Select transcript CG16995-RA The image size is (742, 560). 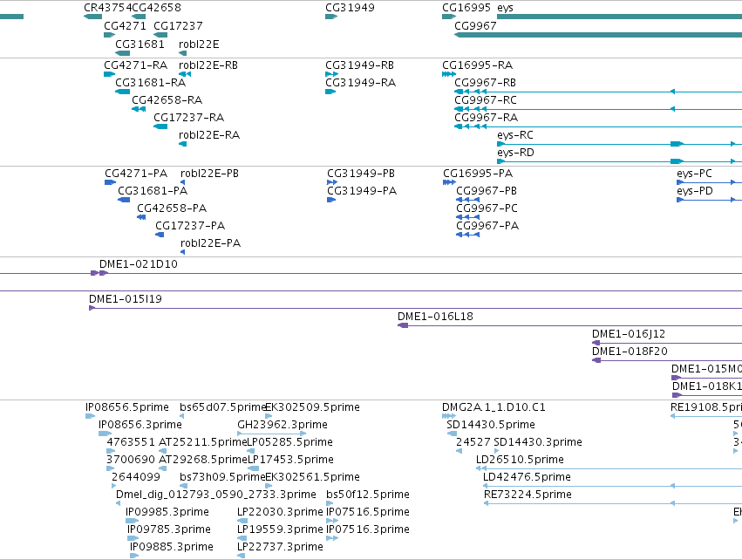click(477, 65)
